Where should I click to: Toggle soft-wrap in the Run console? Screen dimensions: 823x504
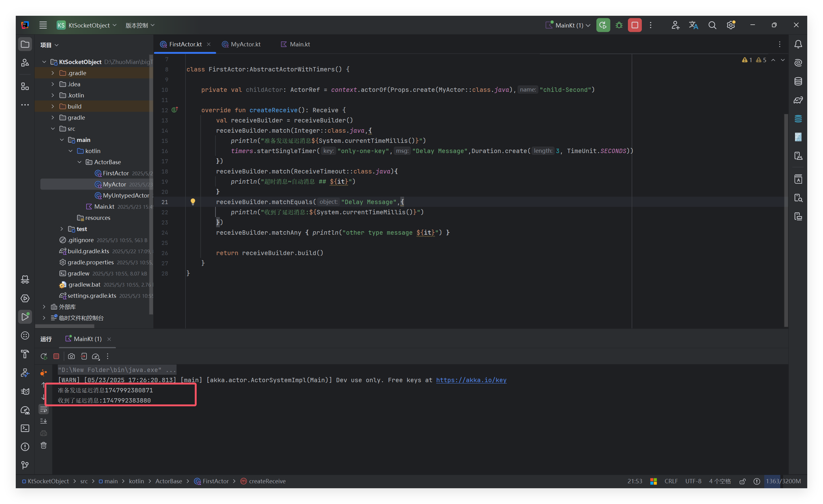pyautogui.click(x=43, y=409)
